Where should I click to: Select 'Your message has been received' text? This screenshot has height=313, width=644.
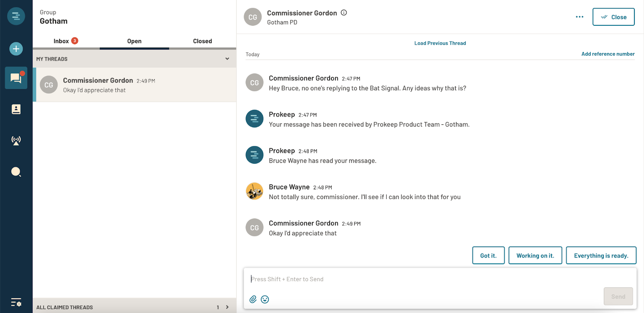[369, 124]
